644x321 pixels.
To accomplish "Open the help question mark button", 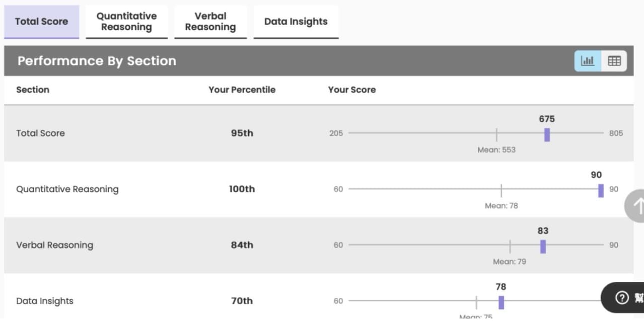I will [622, 298].
